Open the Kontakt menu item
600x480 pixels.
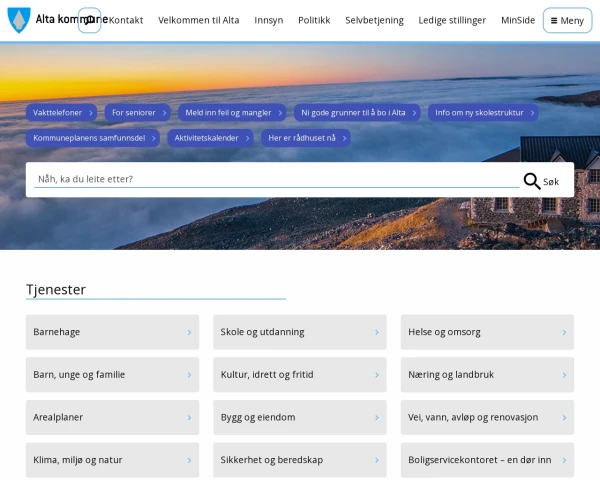(x=126, y=20)
